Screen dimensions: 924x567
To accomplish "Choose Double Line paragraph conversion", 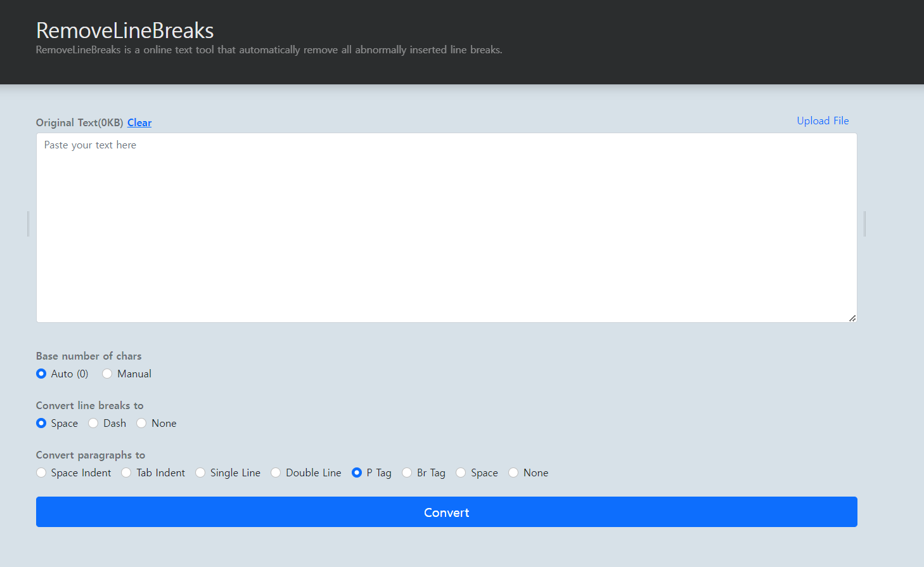I will [x=276, y=472].
